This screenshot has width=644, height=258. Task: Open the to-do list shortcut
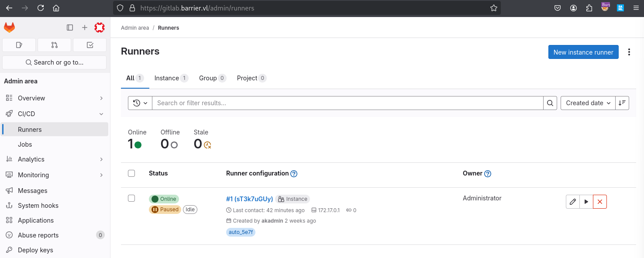[90, 45]
